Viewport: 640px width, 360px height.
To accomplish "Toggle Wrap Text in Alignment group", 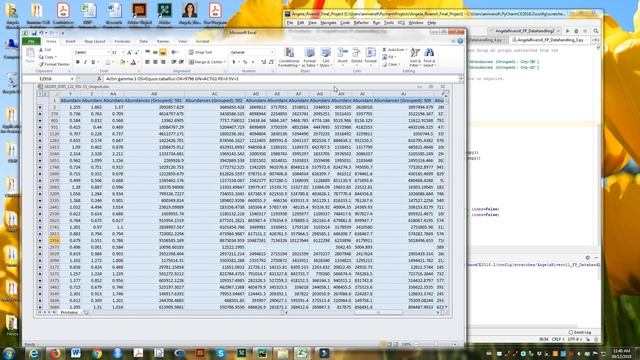I will tap(200, 52).
